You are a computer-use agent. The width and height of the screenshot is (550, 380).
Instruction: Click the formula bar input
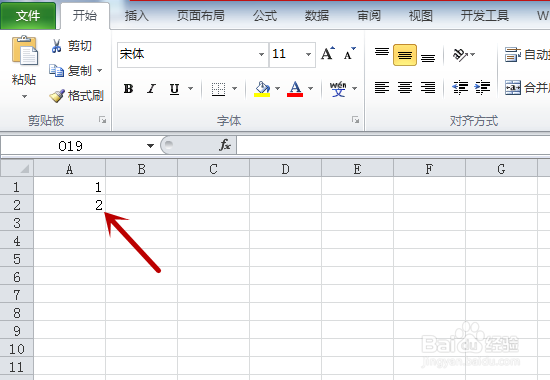(x=393, y=145)
